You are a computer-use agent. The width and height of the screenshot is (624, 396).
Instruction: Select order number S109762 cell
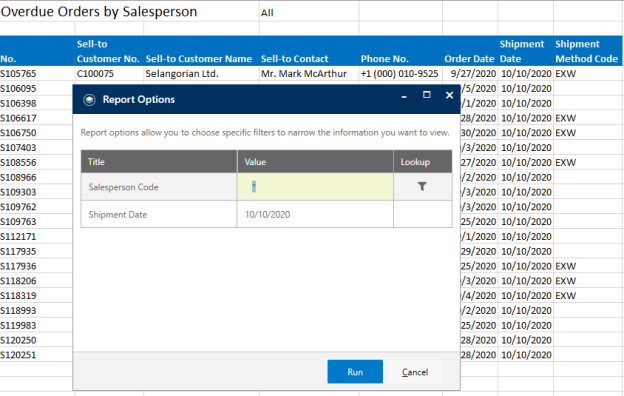(x=36, y=207)
